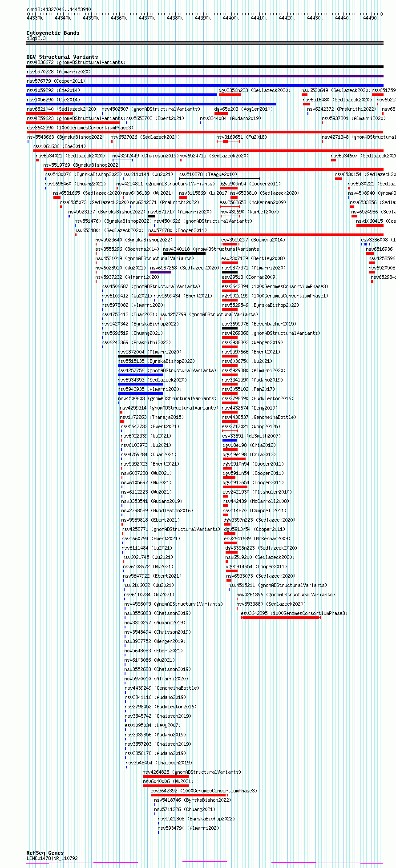The height and width of the screenshot is (868, 396).
Task: Click ruler position 44360k
Action: (119, 18)
